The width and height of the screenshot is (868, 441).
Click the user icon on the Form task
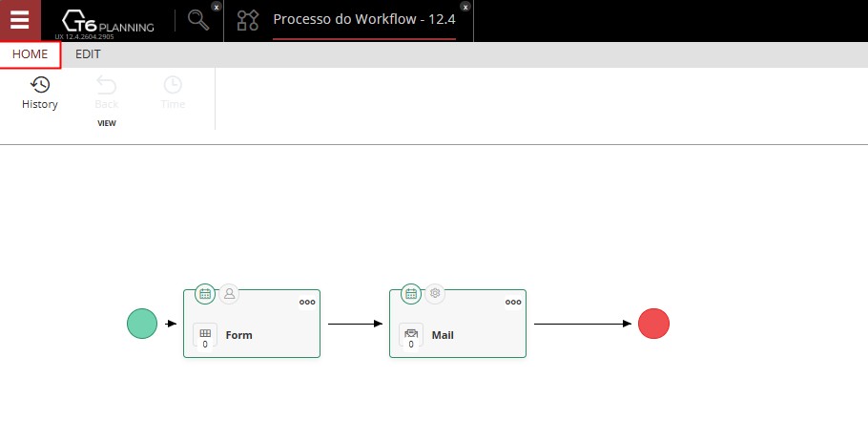[x=229, y=294]
